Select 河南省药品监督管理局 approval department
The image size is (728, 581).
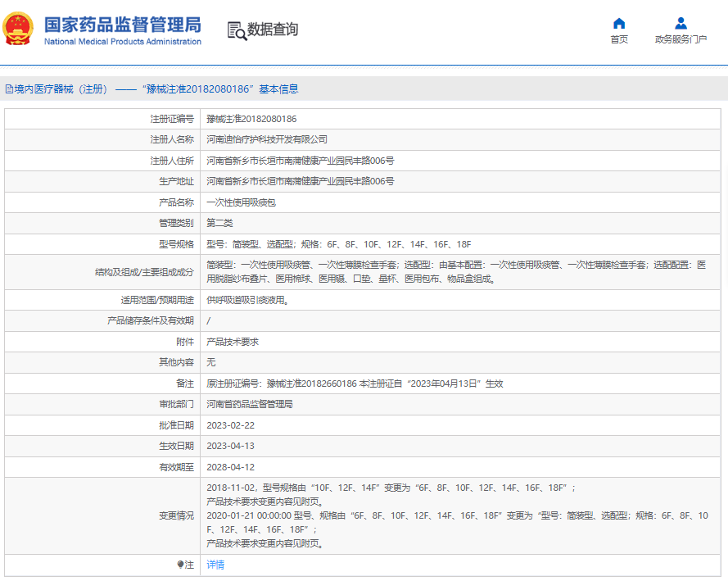(250, 404)
